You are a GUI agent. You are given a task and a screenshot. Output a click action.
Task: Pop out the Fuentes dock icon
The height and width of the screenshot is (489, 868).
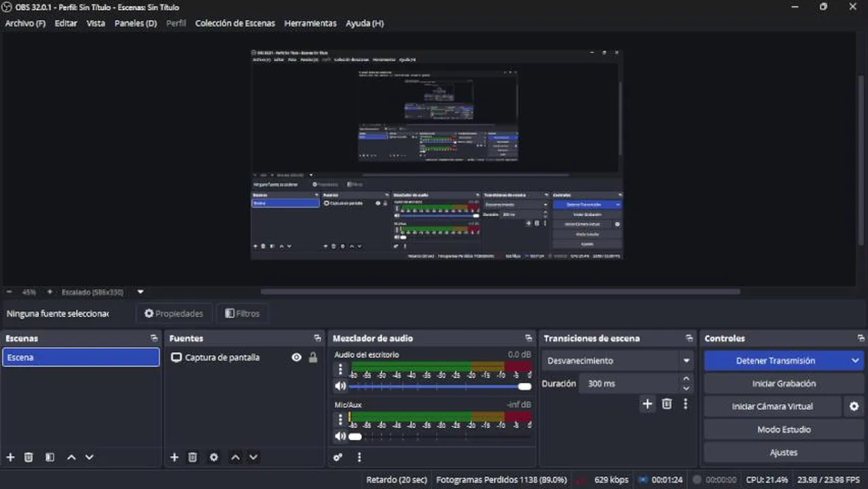(317, 338)
